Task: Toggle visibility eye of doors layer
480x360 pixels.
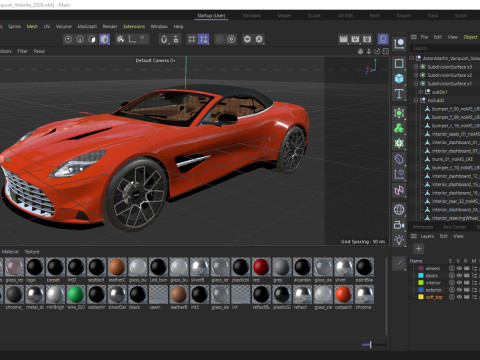Action: [459, 276]
